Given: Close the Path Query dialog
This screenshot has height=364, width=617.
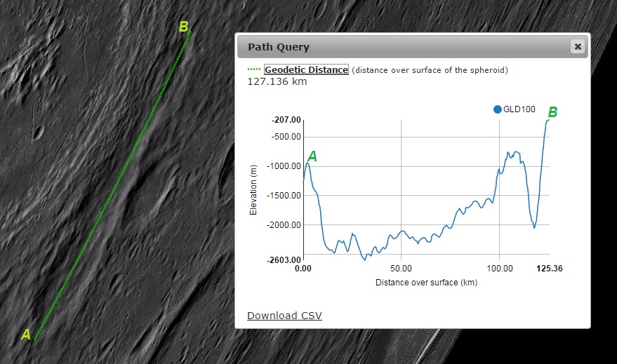Looking at the screenshot, I should pyautogui.click(x=577, y=47).
